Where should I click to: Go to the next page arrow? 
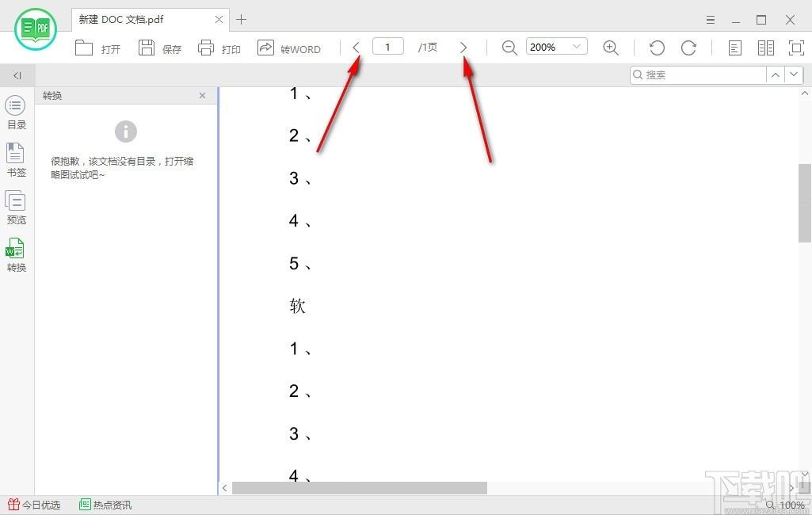(x=463, y=48)
